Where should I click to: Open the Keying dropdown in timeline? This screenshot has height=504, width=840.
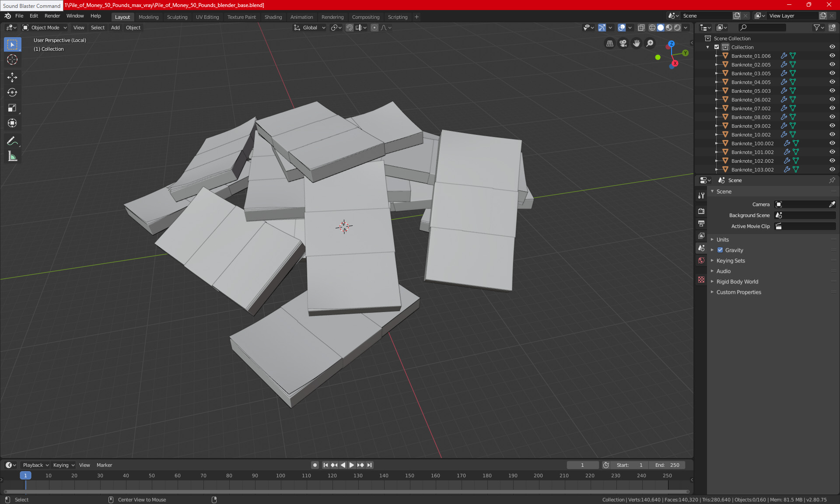click(x=64, y=465)
